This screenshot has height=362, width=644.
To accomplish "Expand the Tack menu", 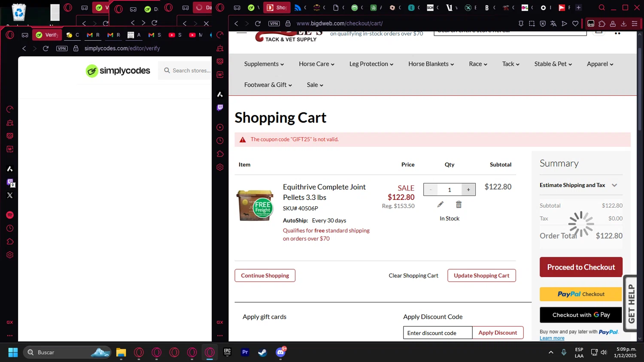I will [511, 64].
